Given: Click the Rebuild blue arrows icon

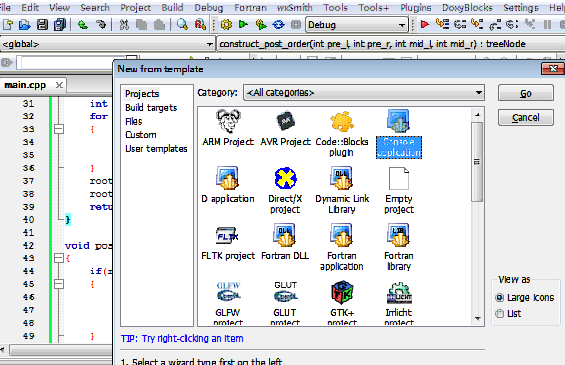Looking at the screenshot, I should click(x=278, y=25).
